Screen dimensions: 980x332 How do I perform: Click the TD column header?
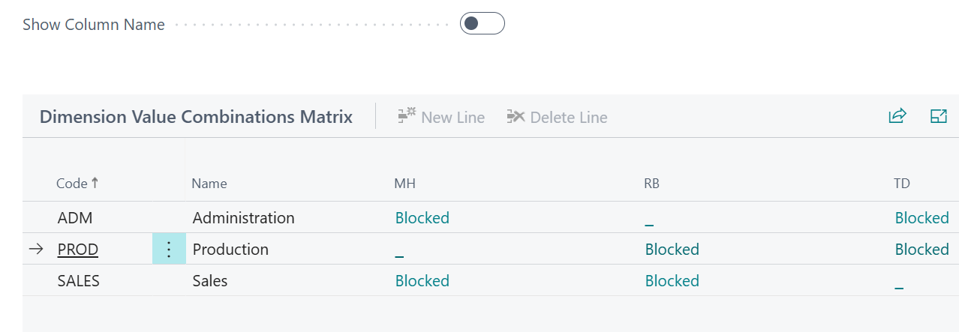point(903,184)
